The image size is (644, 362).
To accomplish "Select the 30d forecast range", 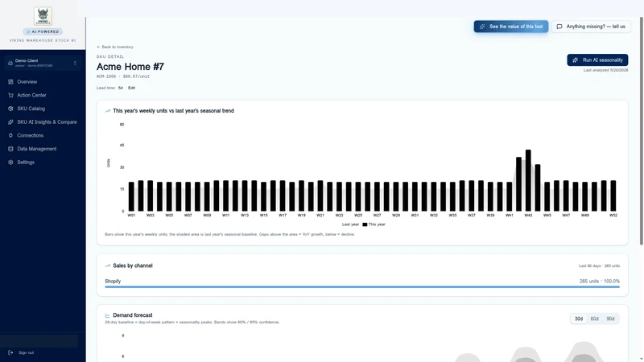I will click(x=579, y=319).
